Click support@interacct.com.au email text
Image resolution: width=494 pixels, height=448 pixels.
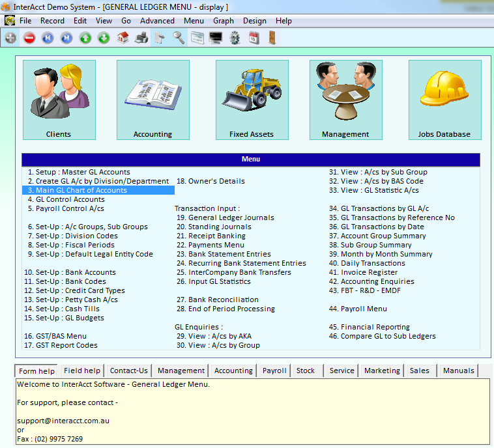pyautogui.click(x=63, y=421)
